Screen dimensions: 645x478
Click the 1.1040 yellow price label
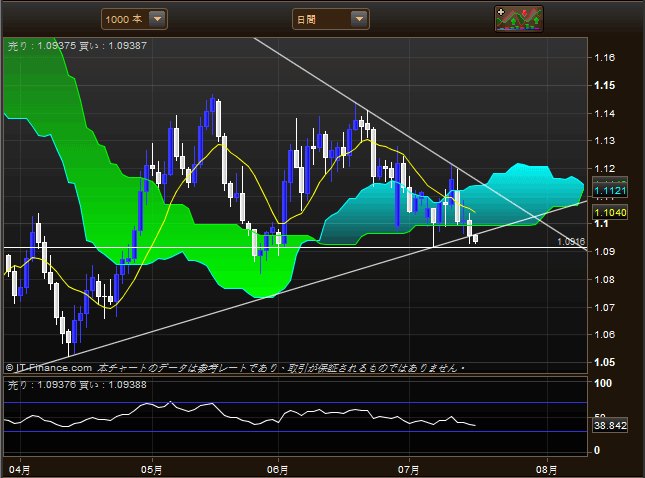click(x=610, y=213)
